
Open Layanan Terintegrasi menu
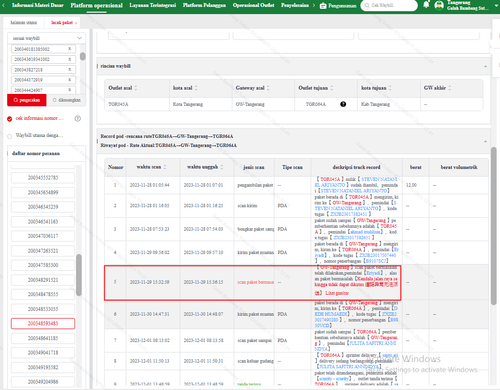pyautogui.click(x=153, y=5)
